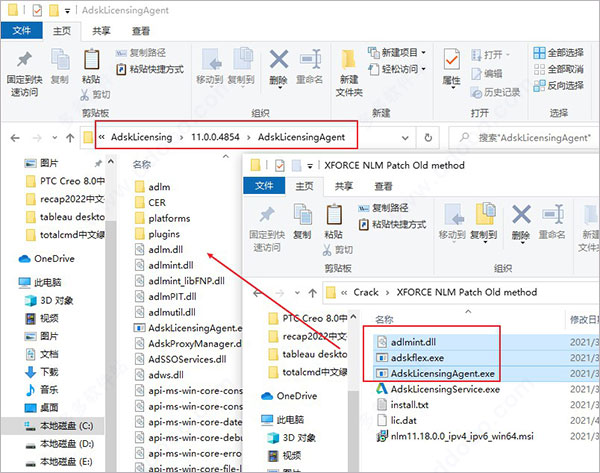Screen dimensions: 600x473
Task: Switch to View (查看) tab in XFORCE window
Action: coord(383,186)
